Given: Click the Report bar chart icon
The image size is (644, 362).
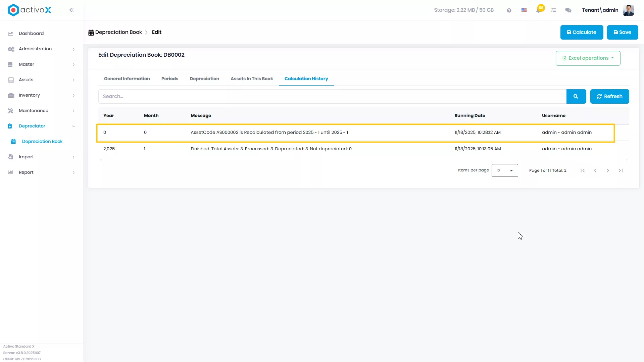Looking at the screenshot, I should coord(10,172).
